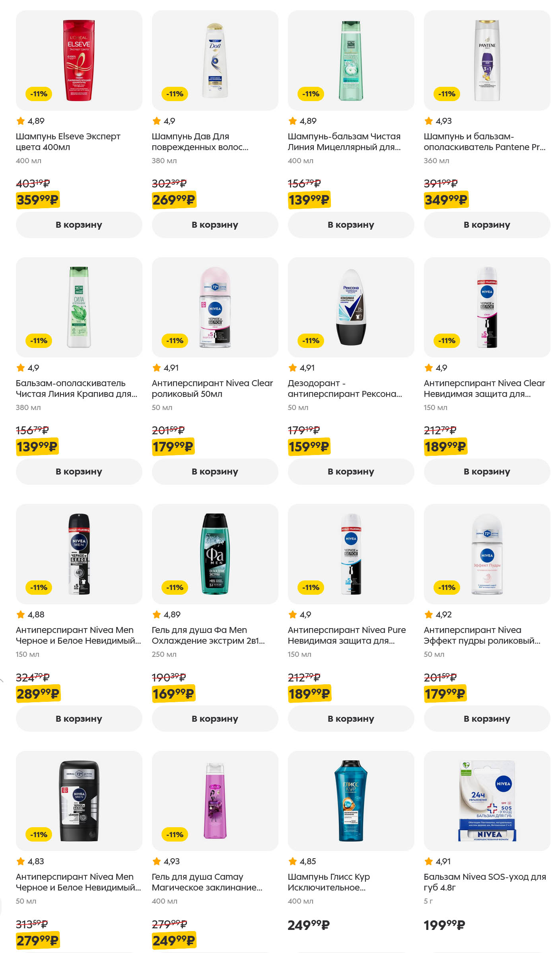Open Фа Men shower gel image
560x953 pixels.
pos(215,554)
